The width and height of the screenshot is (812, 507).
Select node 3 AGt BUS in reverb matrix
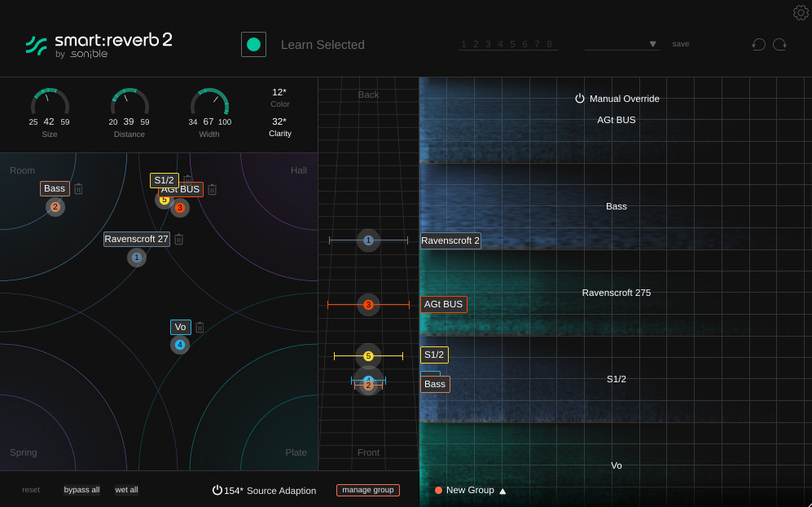[180, 208]
